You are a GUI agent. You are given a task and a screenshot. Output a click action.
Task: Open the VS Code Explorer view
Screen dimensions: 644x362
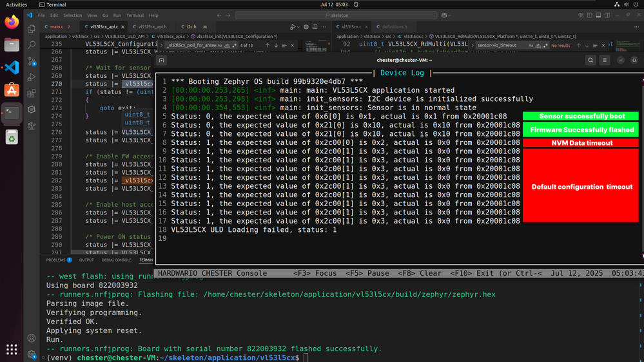pos(32,28)
